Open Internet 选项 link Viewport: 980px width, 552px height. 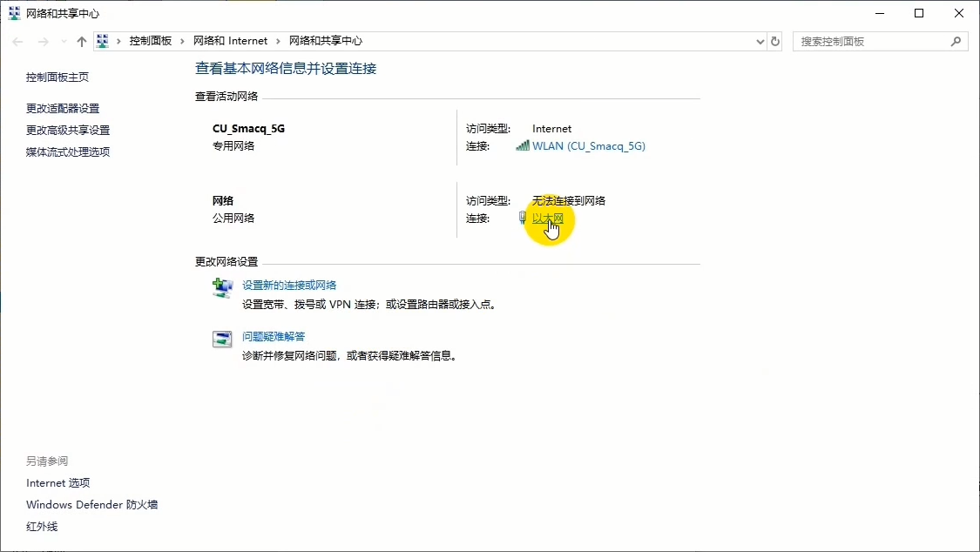(x=58, y=482)
